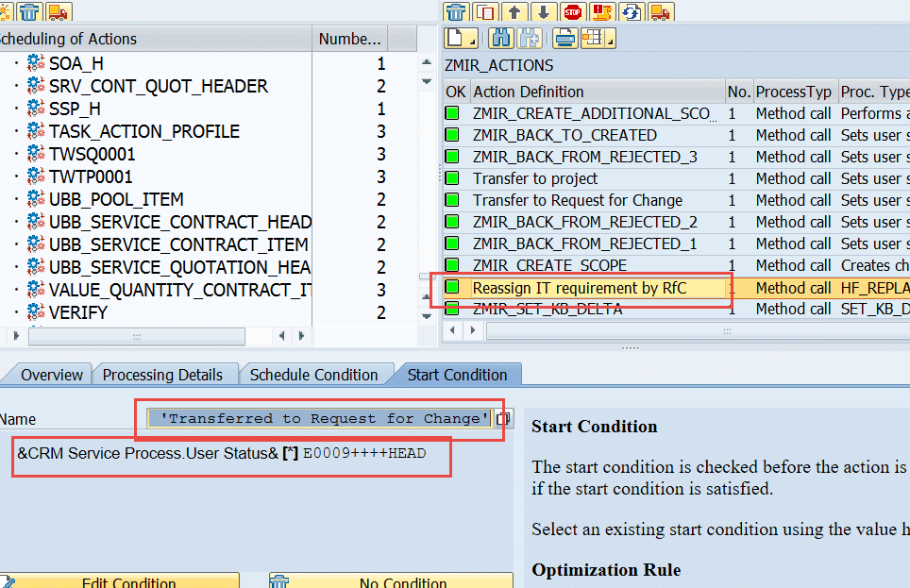The height and width of the screenshot is (588, 910).
Task: Switch to the Schedule Condition tab
Action: (313, 375)
